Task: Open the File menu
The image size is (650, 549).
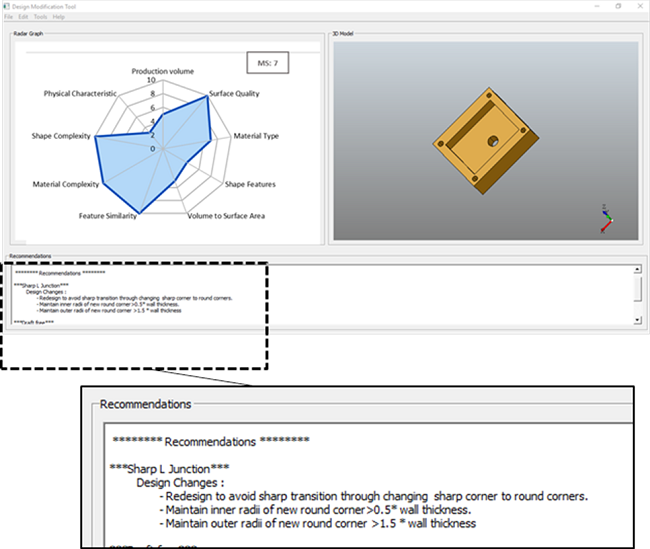Action: click(8, 17)
